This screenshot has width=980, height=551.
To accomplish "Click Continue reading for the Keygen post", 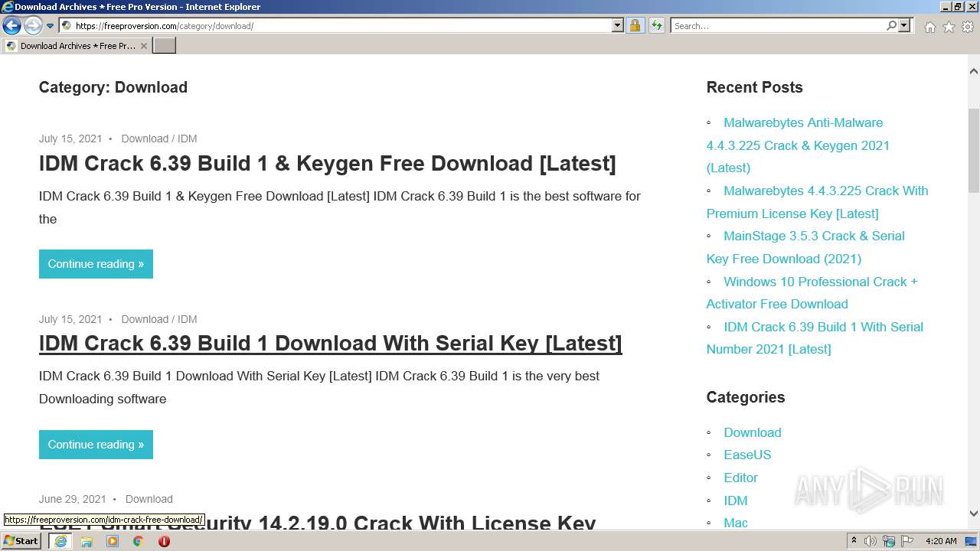I will [96, 264].
